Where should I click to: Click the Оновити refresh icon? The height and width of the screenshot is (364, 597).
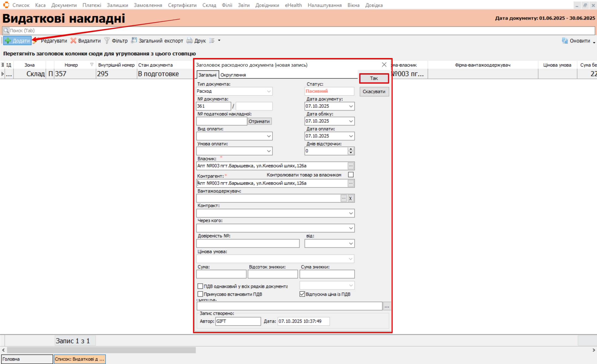point(565,41)
